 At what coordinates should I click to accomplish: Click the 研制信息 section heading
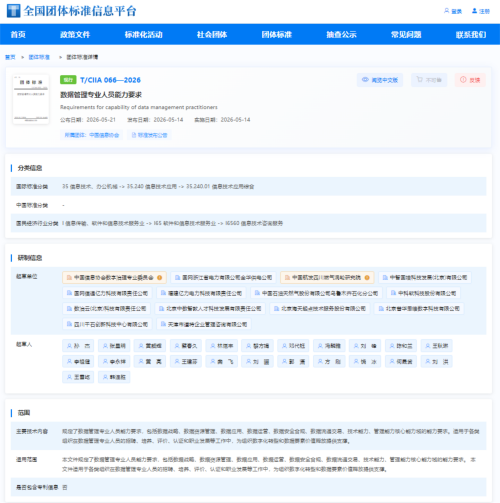[x=30, y=258]
